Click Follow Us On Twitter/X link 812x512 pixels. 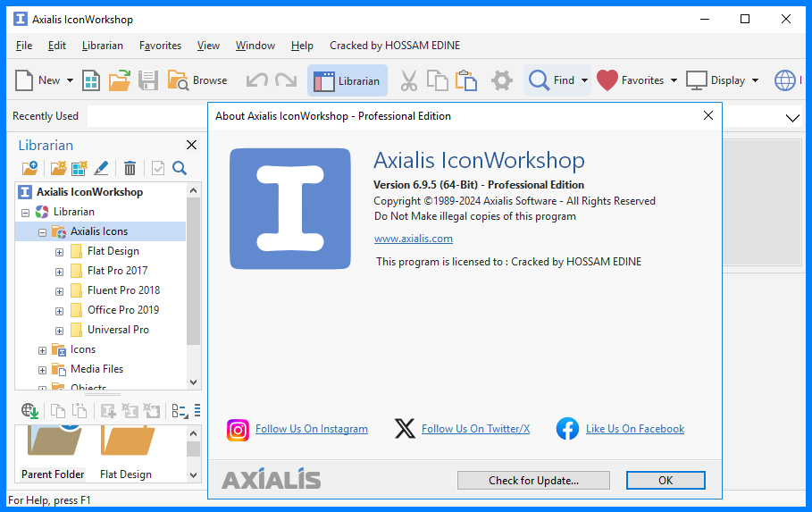[475, 429]
